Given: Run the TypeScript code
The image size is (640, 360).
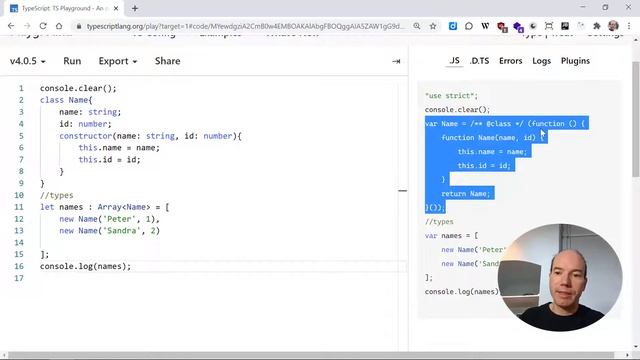Looking at the screenshot, I should point(72,61).
